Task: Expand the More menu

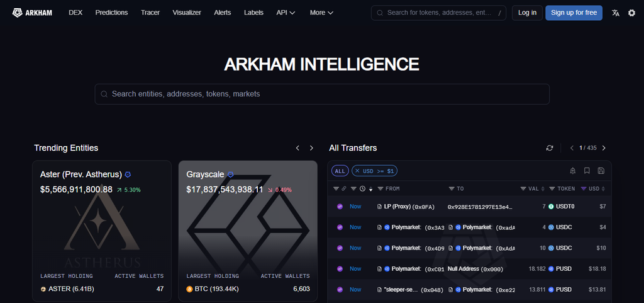Action: click(x=321, y=13)
